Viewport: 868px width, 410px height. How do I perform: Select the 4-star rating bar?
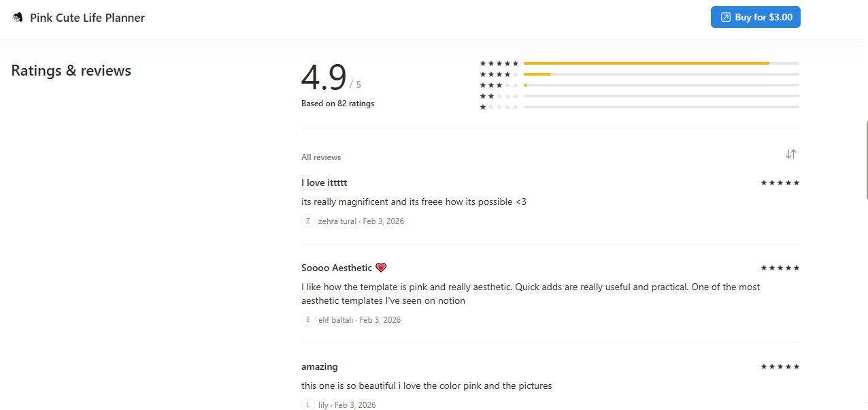pos(661,74)
